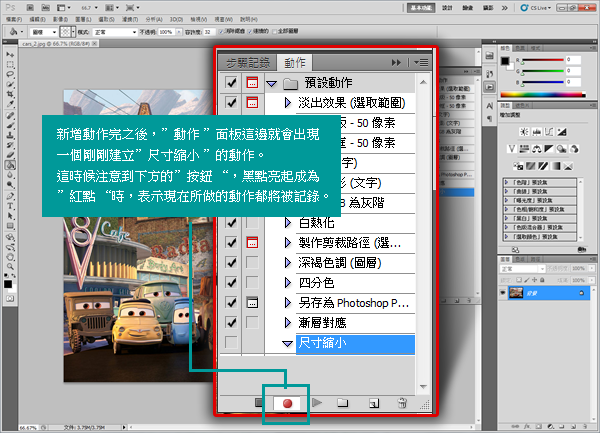The width and height of the screenshot is (600, 433).
Task: Toggle the 白熱化 action checkmark
Action: point(231,222)
